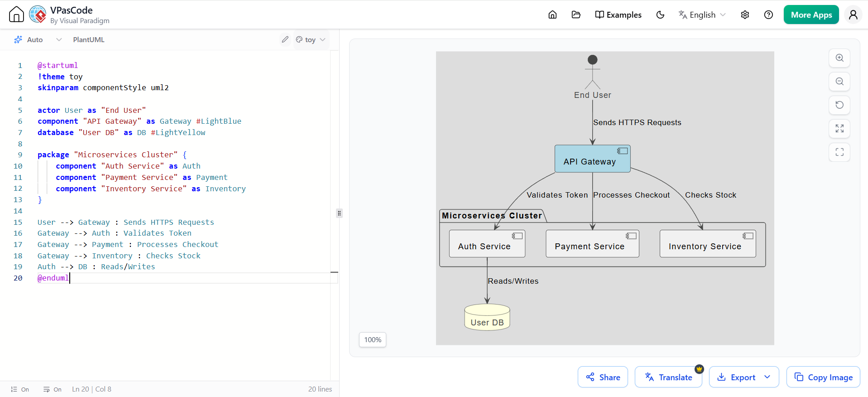The width and height of the screenshot is (868, 397).
Task: Click the Ln 20 | Col 8 status entry
Action: [x=92, y=389]
